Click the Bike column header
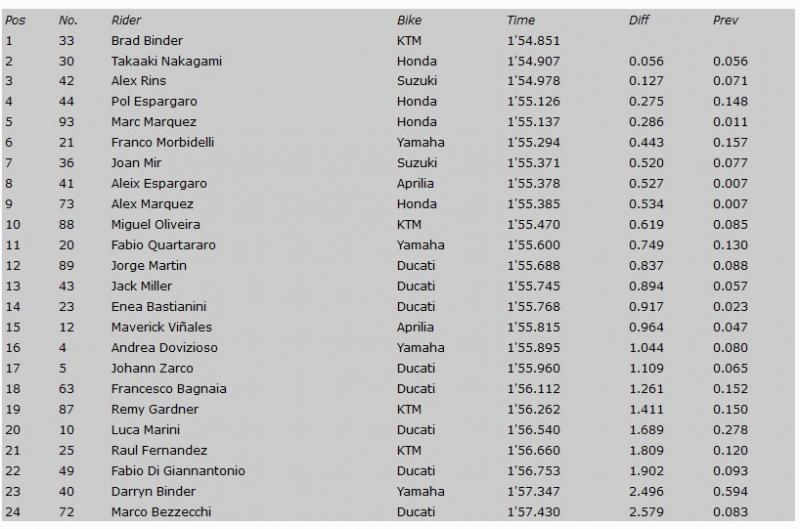The width and height of the screenshot is (800, 529). coord(409,20)
